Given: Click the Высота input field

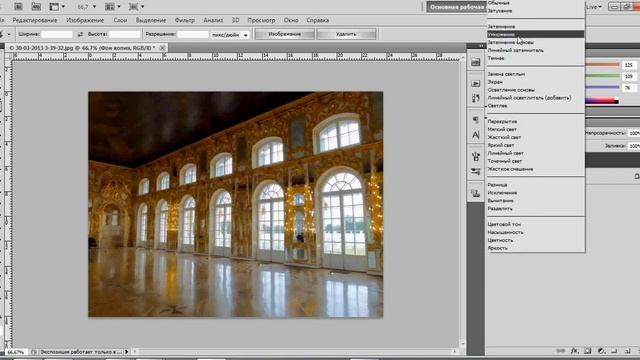Looking at the screenshot, I should point(124,34).
